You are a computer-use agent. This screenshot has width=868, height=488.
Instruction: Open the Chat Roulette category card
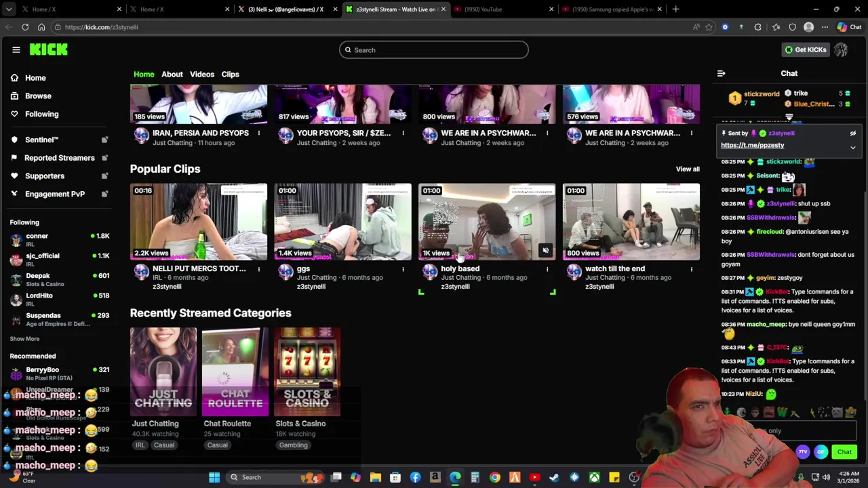235,371
